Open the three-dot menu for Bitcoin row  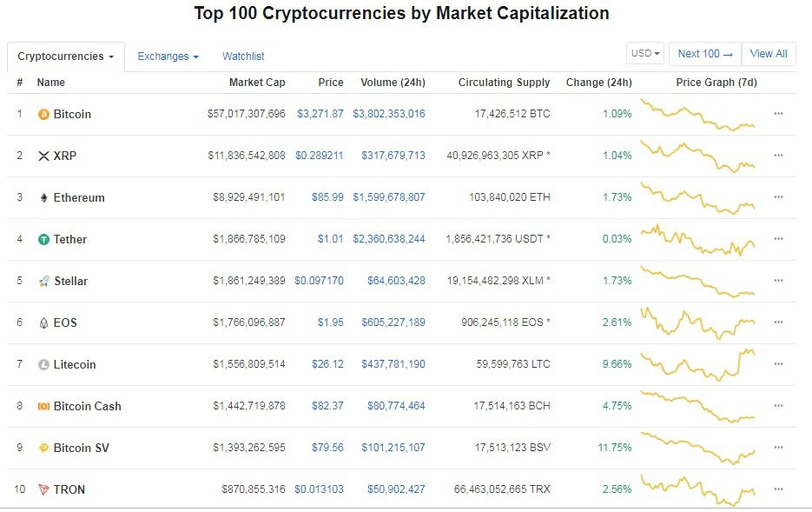point(778,114)
